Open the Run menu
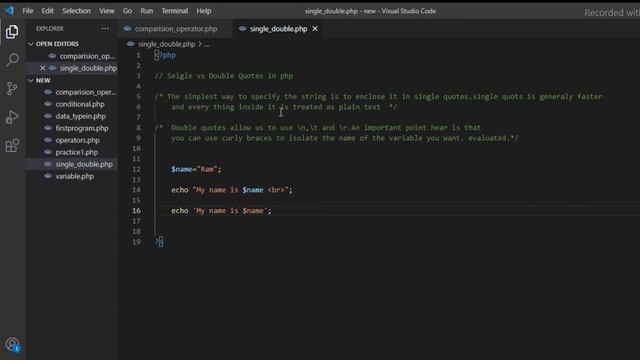 [147, 11]
